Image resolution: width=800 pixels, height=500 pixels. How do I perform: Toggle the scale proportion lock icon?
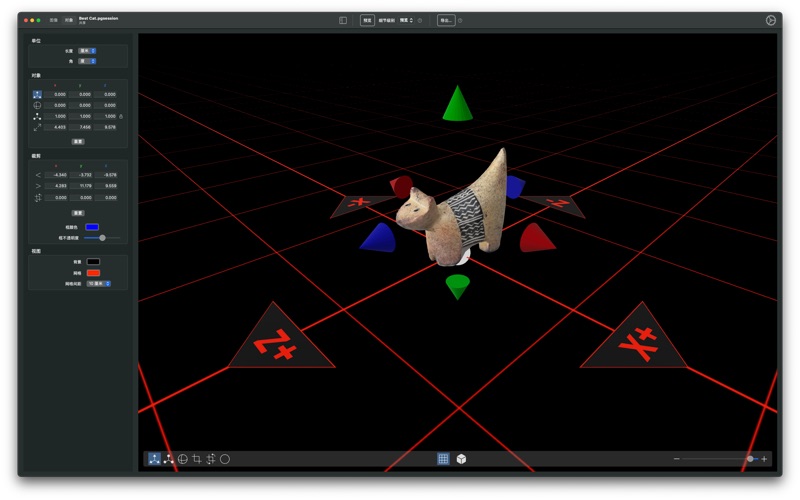tap(121, 116)
